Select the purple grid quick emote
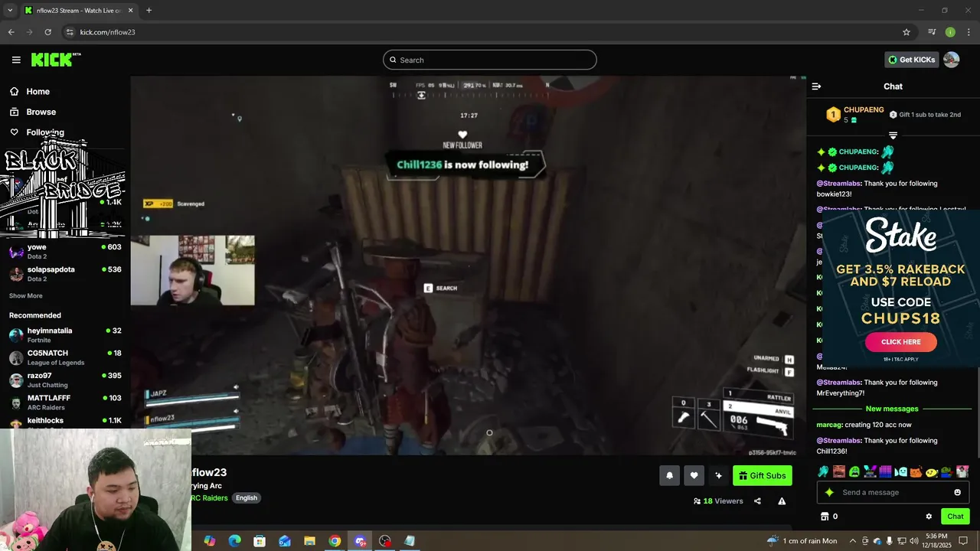This screenshot has height=551, width=980. pyautogui.click(x=885, y=471)
